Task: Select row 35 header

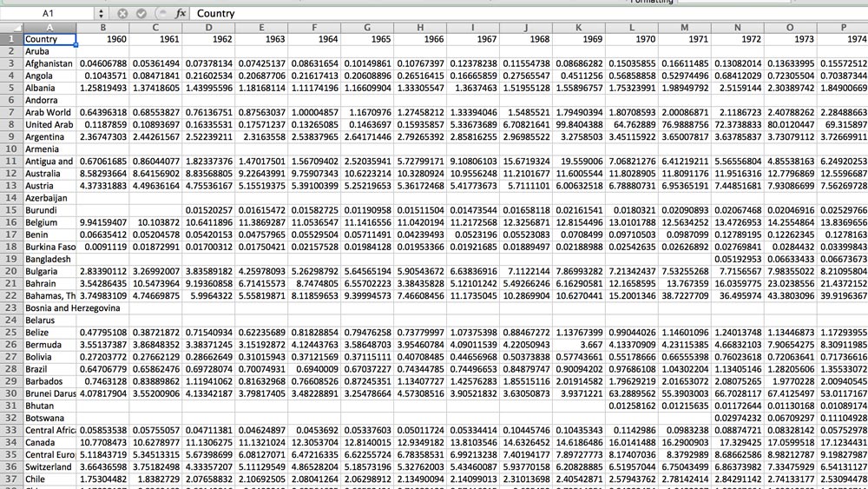Action: (x=10, y=455)
